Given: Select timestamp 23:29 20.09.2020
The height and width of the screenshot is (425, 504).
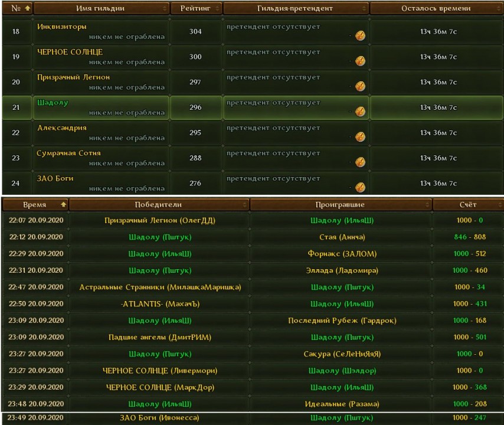Looking at the screenshot, I should [x=36, y=388].
